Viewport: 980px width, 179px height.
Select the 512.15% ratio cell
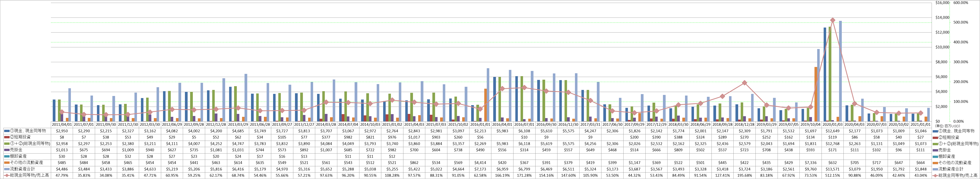833,175
